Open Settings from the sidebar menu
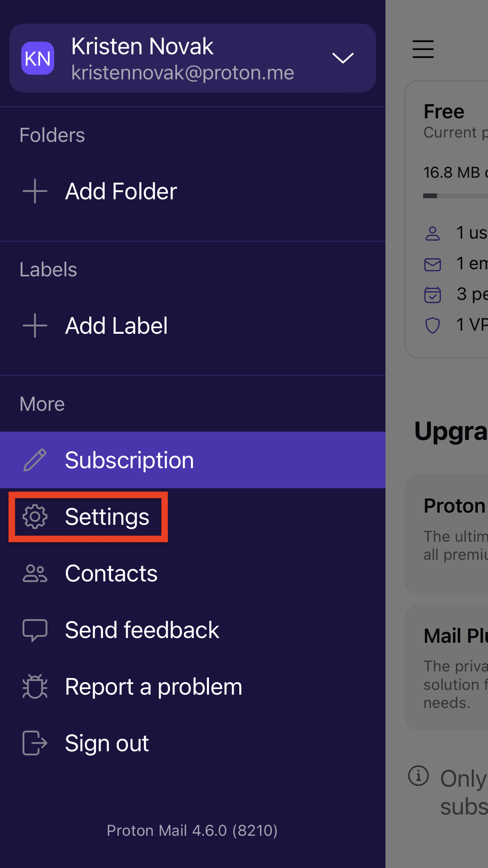Screen dimensions: 488x868 pos(107,517)
